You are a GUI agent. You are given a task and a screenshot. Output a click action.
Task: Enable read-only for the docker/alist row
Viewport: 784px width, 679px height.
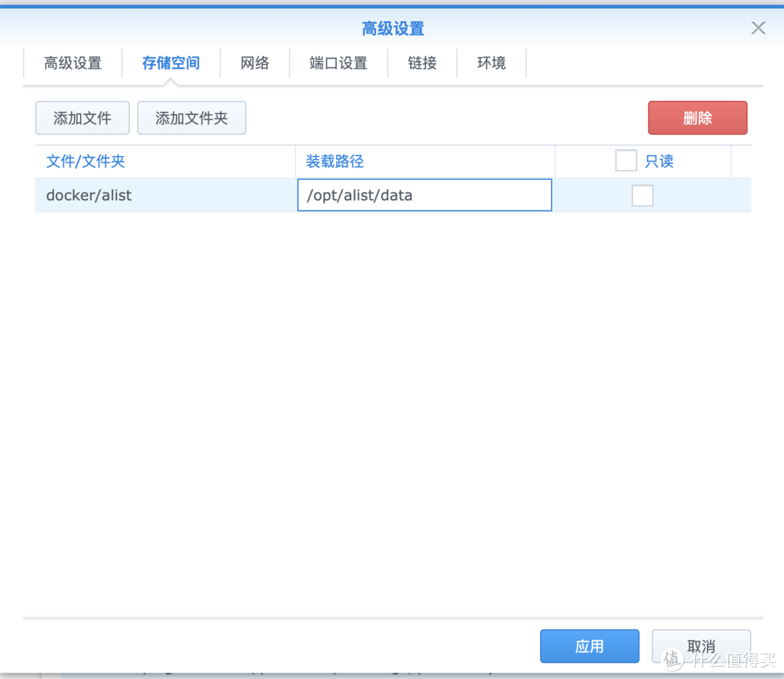tap(642, 195)
